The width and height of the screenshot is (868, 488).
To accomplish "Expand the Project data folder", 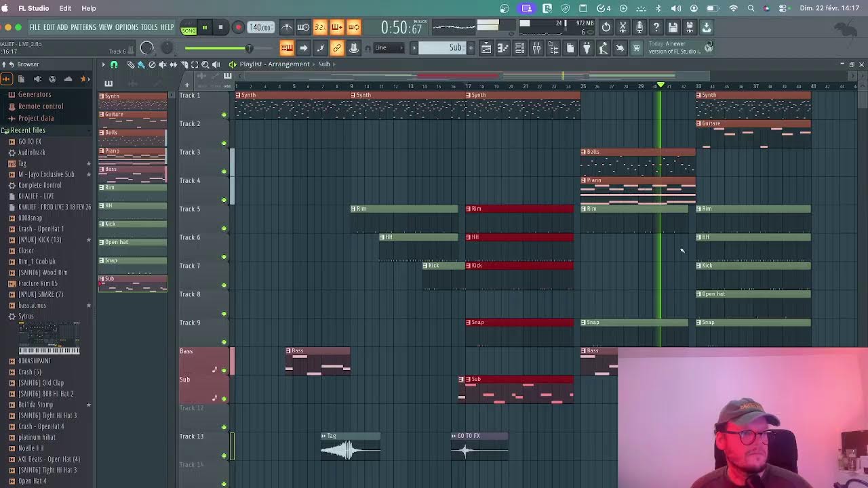I will [36, 118].
